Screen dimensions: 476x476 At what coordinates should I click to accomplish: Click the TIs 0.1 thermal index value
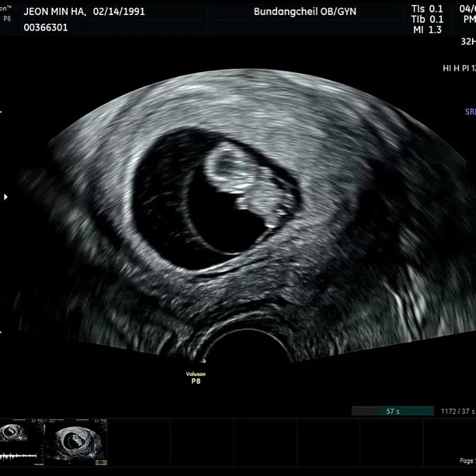coord(427,9)
